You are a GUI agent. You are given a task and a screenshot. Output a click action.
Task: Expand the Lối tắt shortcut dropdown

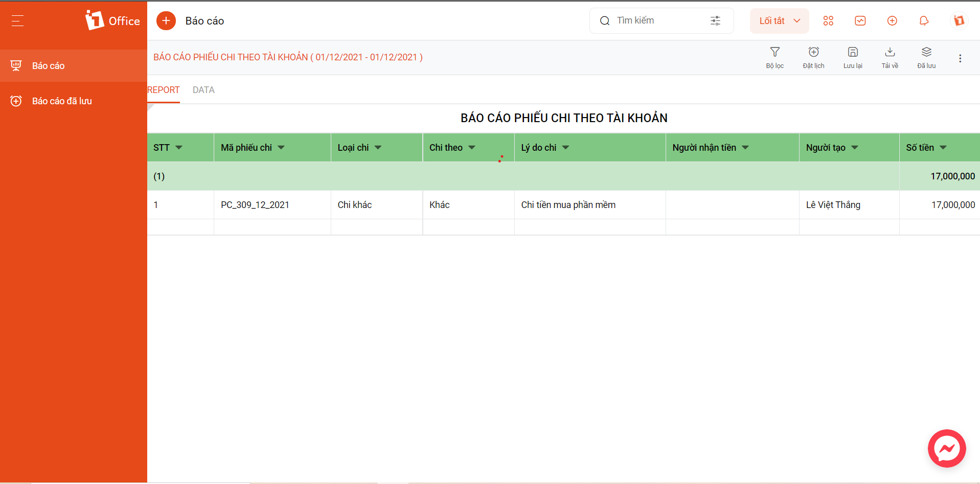pyautogui.click(x=779, y=21)
